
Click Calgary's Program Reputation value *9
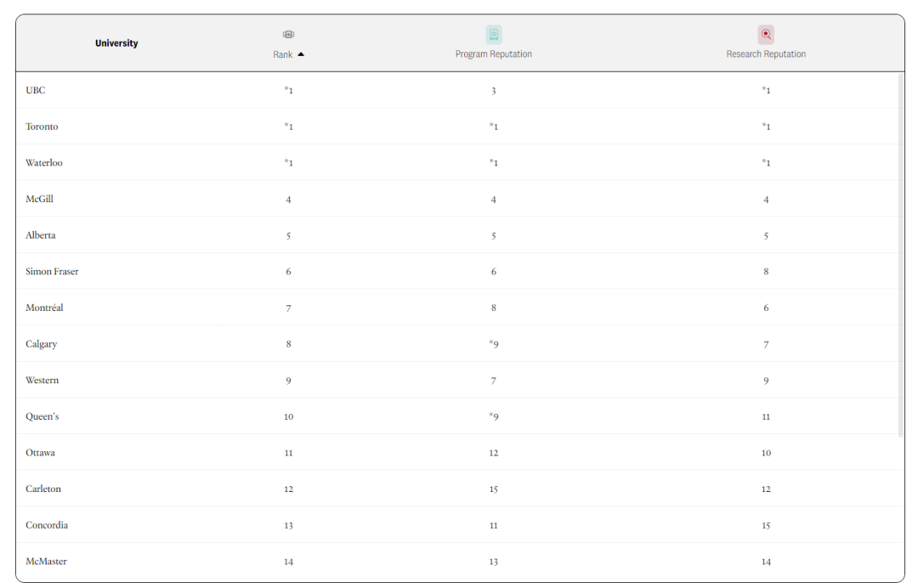click(x=494, y=344)
